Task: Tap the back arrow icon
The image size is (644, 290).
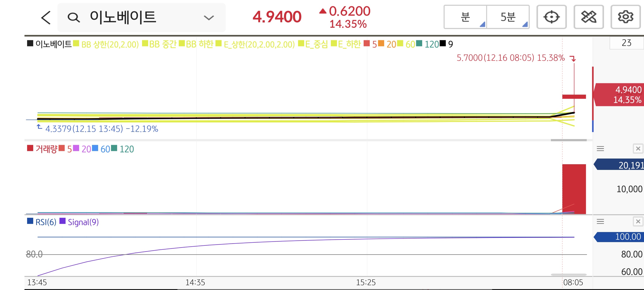Action: click(46, 17)
